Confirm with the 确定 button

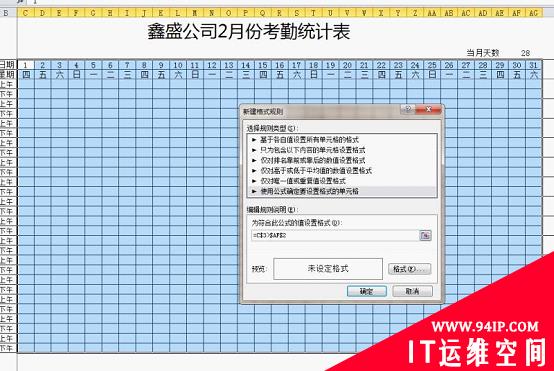click(x=367, y=291)
